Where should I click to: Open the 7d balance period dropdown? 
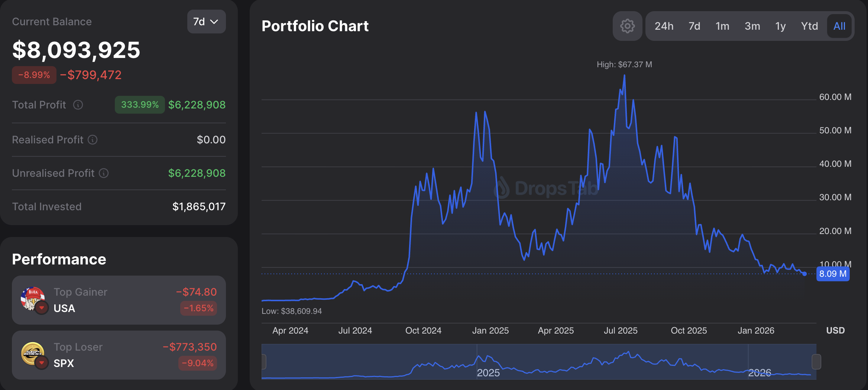pos(206,22)
